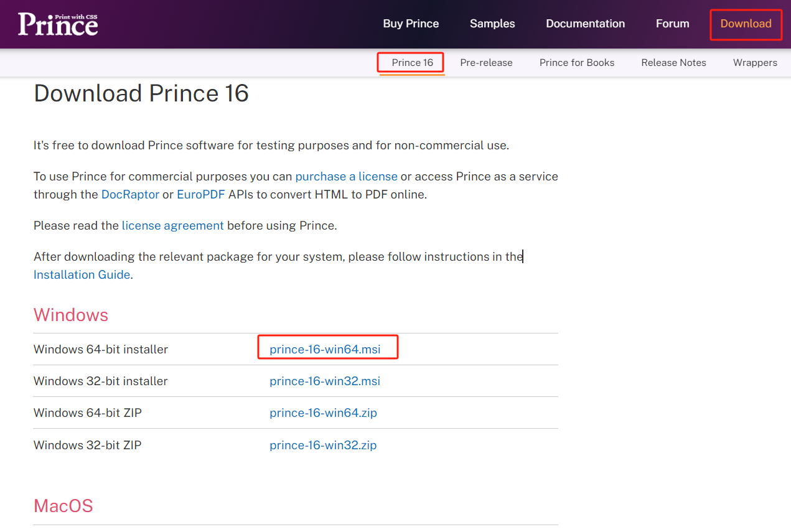
Task: Open the Documentation menu item
Action: click(585, 24)
